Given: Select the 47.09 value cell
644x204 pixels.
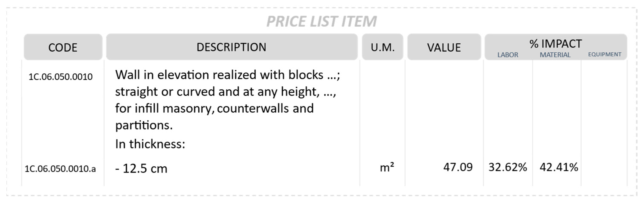Looking at the screenshot, I should pyautogui.click(x=458, y=167).
